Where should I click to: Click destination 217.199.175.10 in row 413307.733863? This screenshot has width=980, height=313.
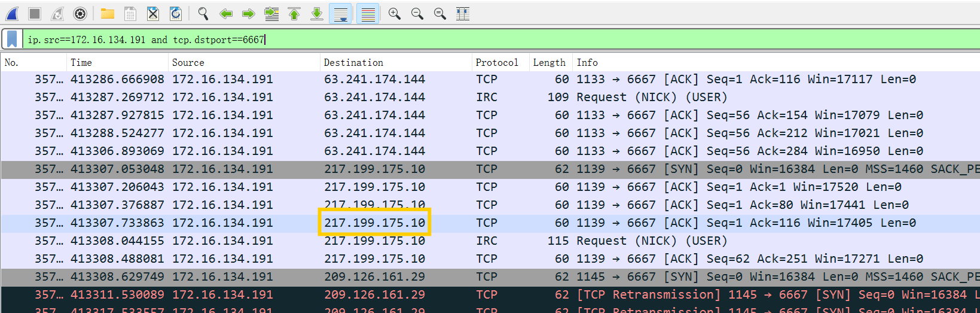374,223
